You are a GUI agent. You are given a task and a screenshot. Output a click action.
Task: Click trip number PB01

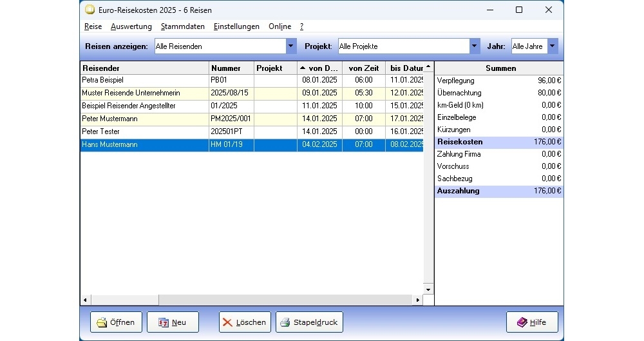click(x=219, y=80)
